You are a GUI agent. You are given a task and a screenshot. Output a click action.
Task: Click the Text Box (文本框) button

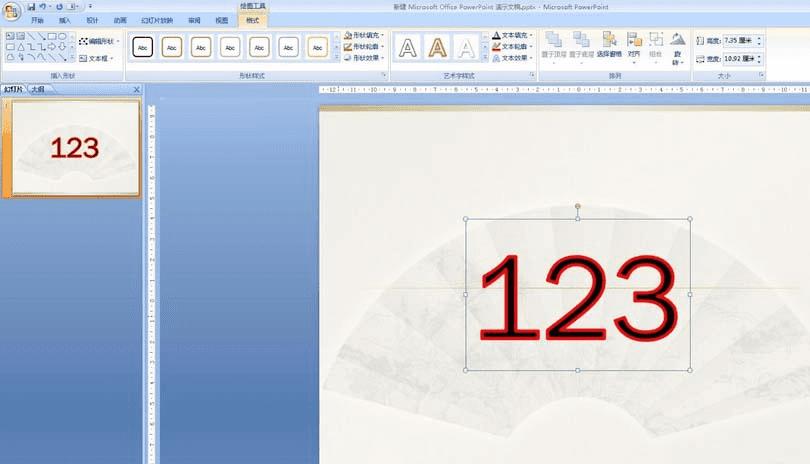[x=97, y=58]
